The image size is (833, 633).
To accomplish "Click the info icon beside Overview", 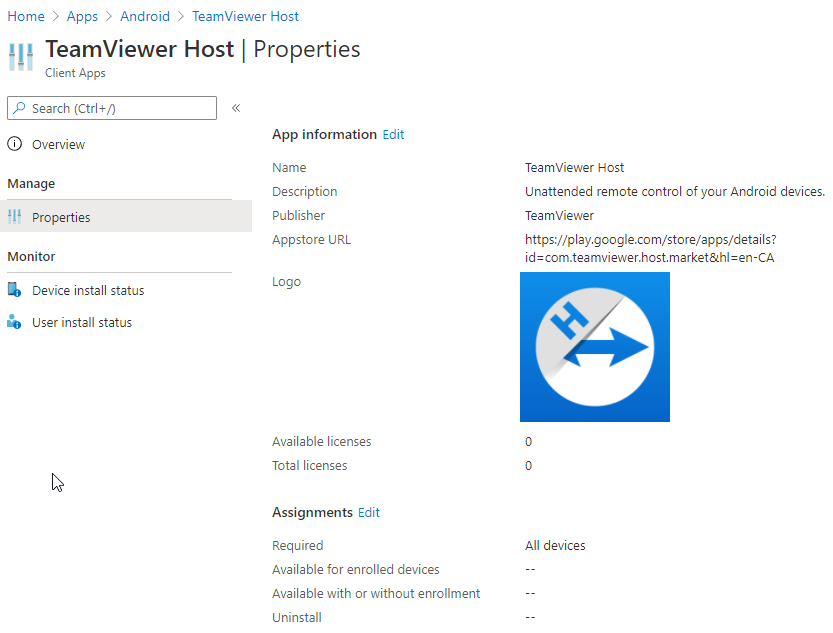I will 13,143.
